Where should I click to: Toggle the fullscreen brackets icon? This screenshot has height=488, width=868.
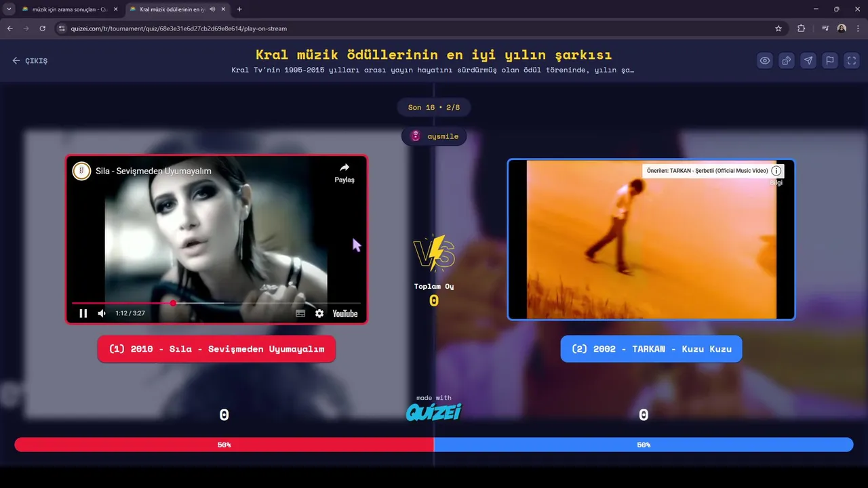coord(852,60)
